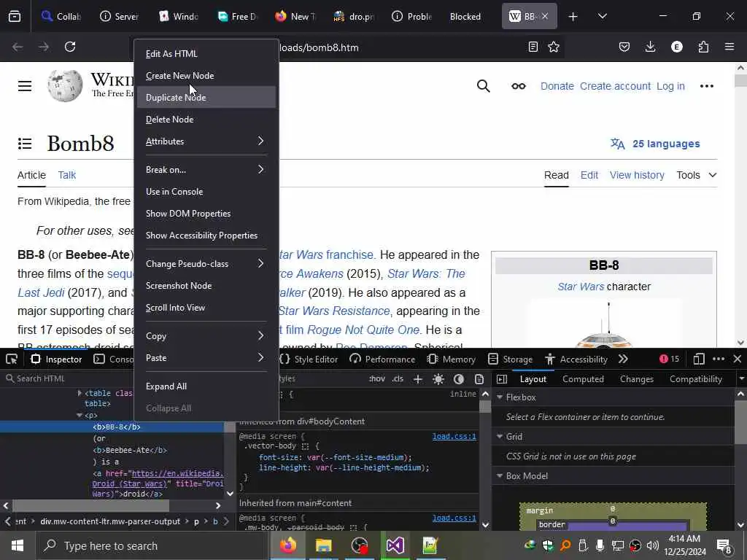Screen dimensions: 747x560
Task: Click the Create account link
Action: pos(615,86)
